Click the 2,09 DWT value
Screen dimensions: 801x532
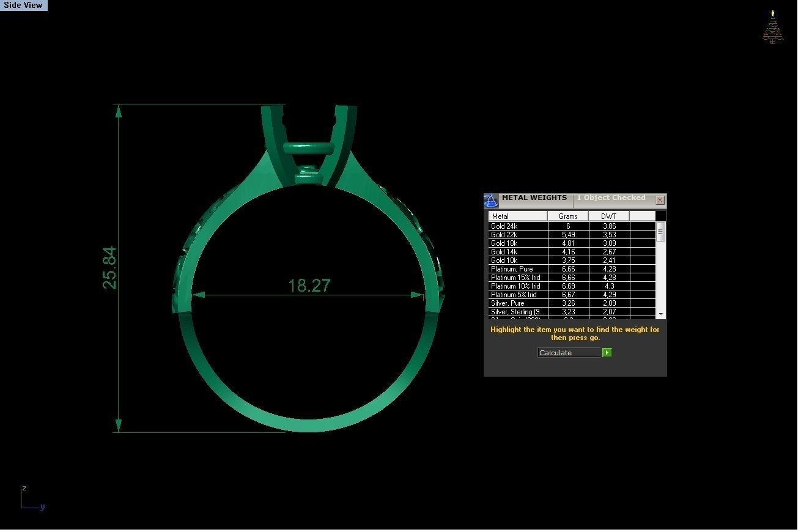pos(609,303)
